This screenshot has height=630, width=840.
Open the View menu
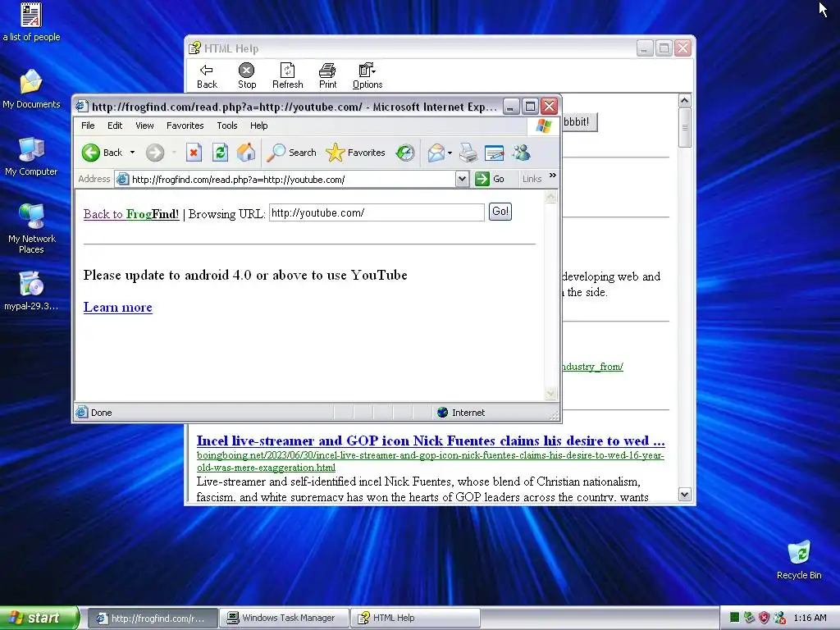(144, 126)
